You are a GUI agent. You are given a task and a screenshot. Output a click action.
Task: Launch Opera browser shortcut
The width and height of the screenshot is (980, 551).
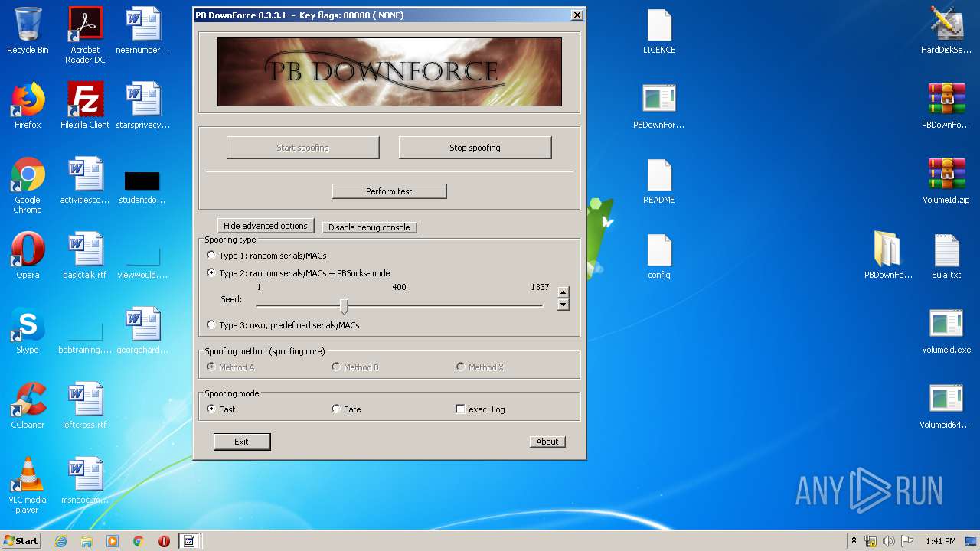28,256
